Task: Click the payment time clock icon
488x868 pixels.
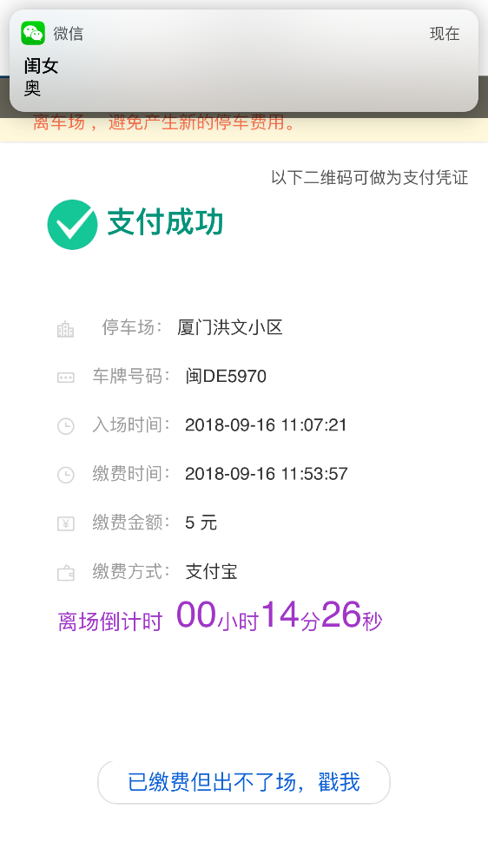Action: click(x=65, y=475)
